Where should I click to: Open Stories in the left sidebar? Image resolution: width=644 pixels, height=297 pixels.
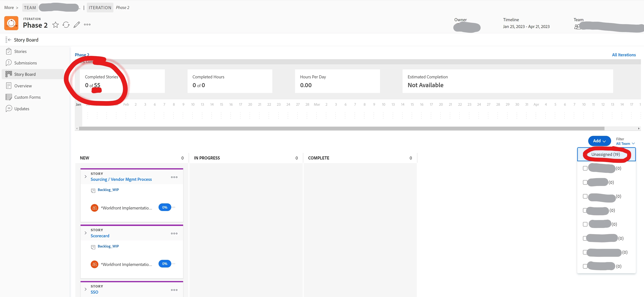20,51
